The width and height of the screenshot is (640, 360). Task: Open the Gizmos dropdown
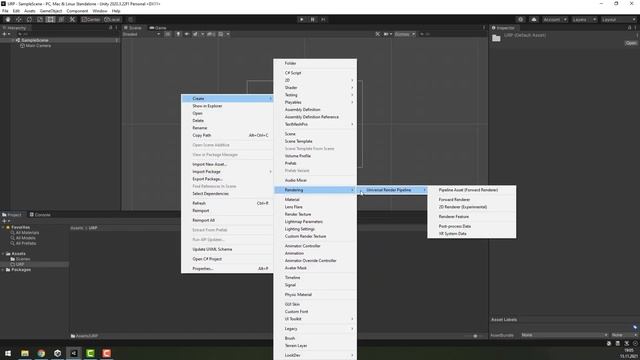(x=405, y=34)
